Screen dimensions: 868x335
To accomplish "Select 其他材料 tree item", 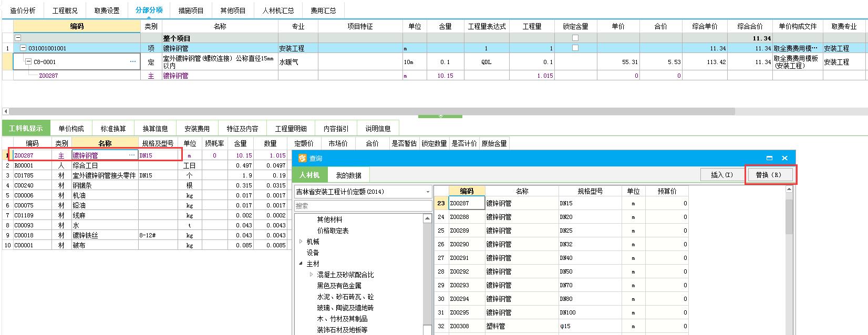I will pos(329,219).
